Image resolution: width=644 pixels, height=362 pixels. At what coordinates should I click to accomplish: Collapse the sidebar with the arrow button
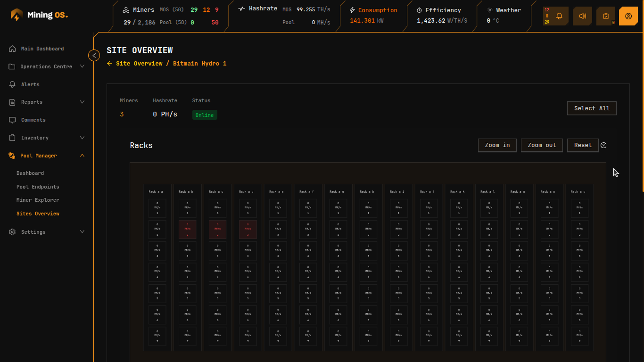[x=94, y=56]
